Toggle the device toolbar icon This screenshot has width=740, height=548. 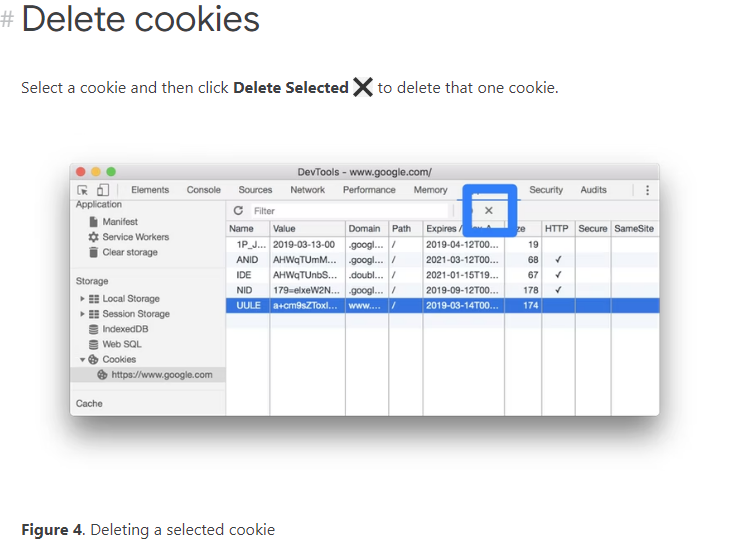pos(102,190)
